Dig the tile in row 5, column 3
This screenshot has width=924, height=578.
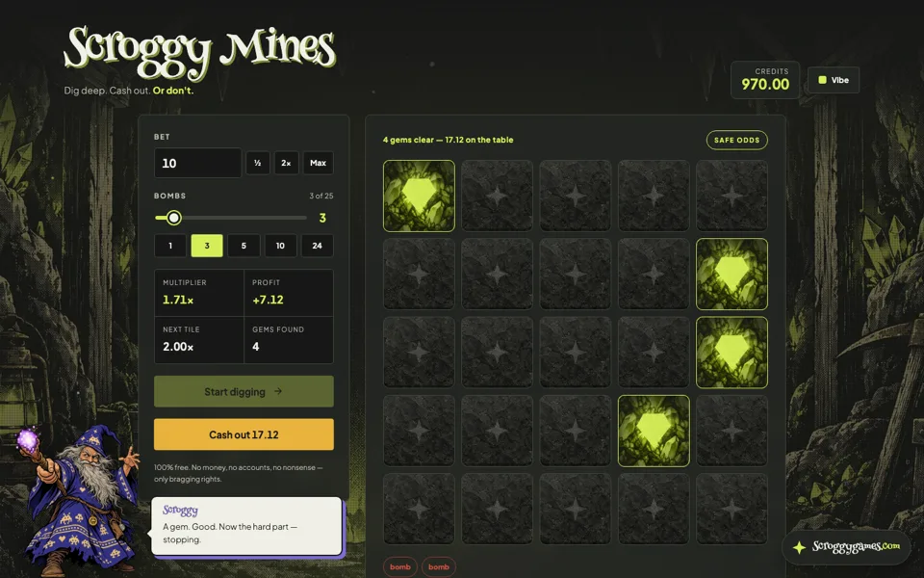[x=576, y=509]
